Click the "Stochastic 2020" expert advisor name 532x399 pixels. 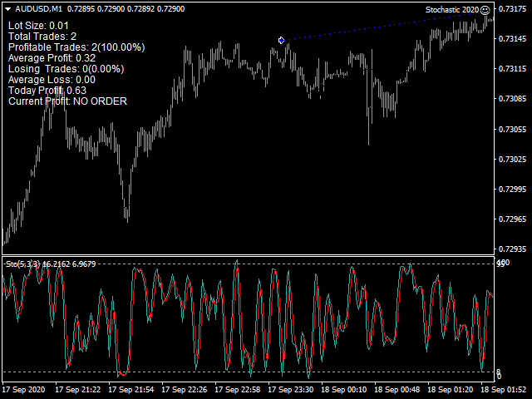(452, 10)
